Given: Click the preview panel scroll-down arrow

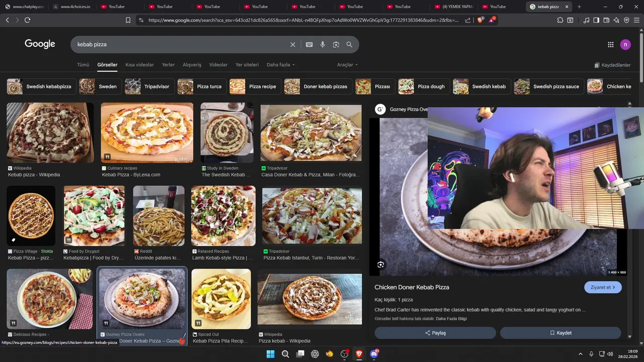Looking at the screenshot, I should (x=630, y=336).
